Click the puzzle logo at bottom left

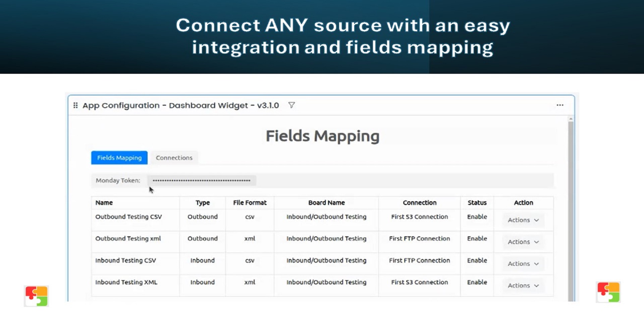pos(36,296)
